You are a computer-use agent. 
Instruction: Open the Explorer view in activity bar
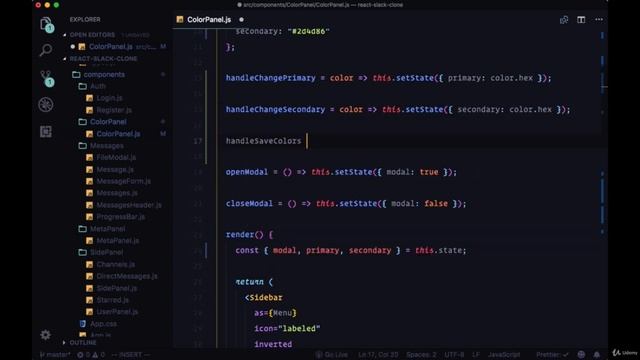(46, 24)
